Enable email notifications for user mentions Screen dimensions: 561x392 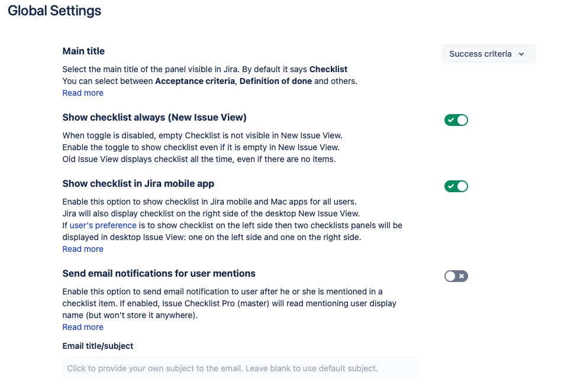pos(456,276)
